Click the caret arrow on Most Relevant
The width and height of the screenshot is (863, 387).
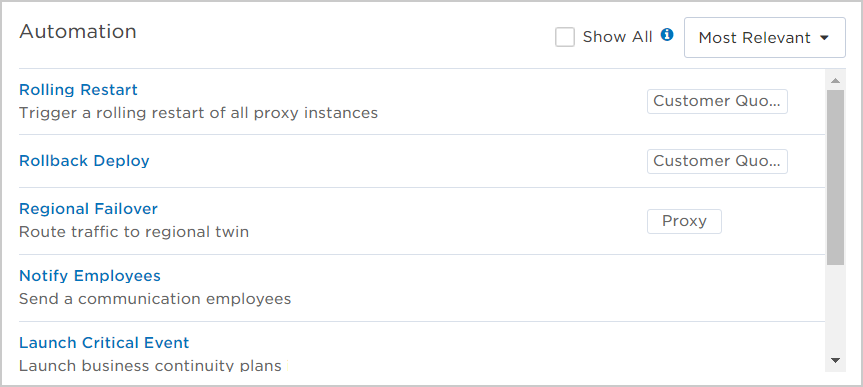pos(824,38)
